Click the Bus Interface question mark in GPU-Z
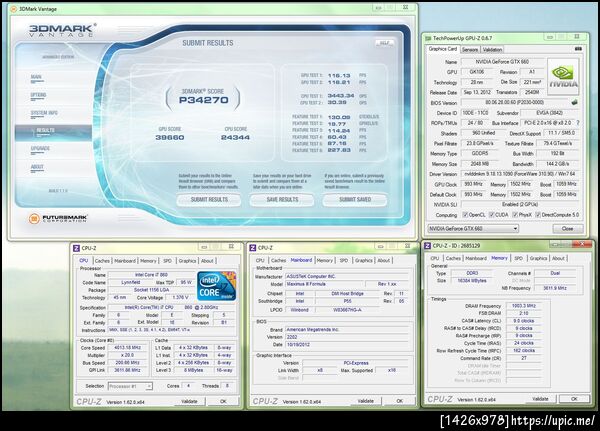 [x=578, y=123]
